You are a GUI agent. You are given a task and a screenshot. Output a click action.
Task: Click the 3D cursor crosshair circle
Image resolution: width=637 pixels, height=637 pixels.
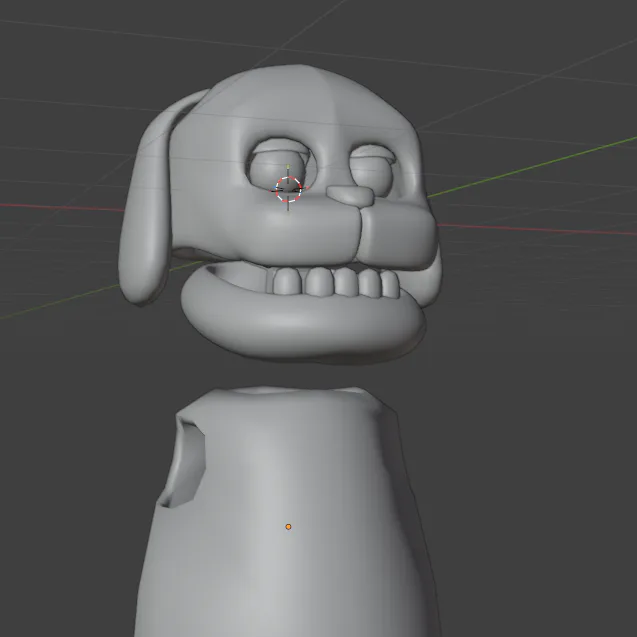[x=288, y=189]
